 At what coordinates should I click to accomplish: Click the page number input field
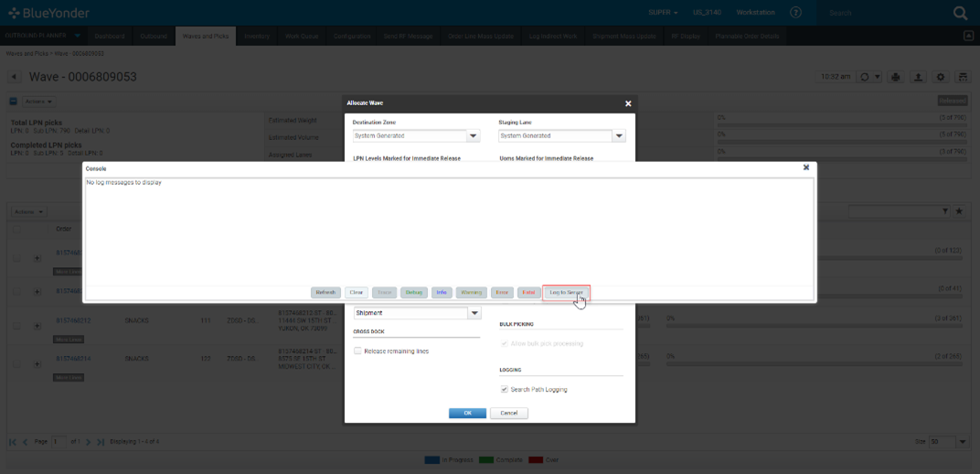pos(59,441)
